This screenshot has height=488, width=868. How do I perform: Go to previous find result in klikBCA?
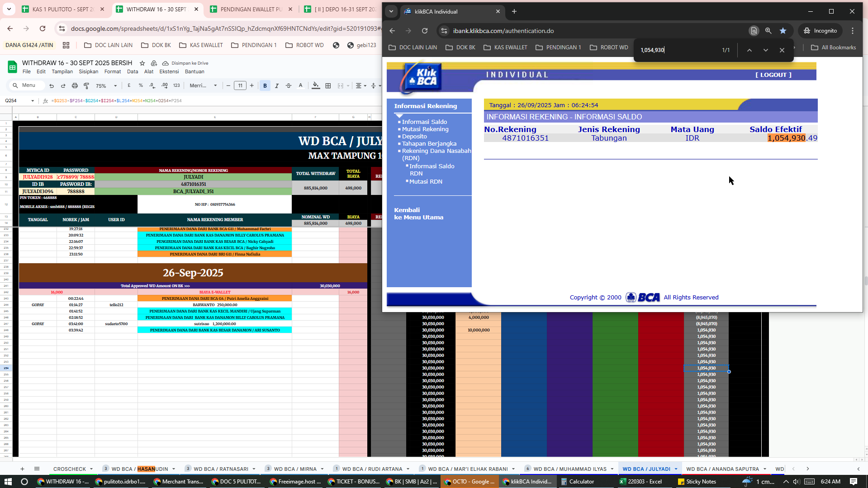coord(749,50)
